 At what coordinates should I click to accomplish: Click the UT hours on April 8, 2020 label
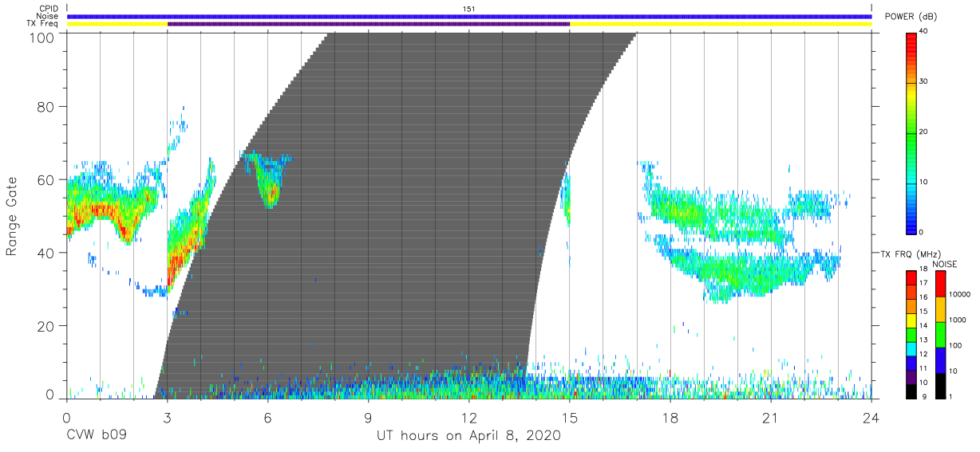tap(469, 435)
